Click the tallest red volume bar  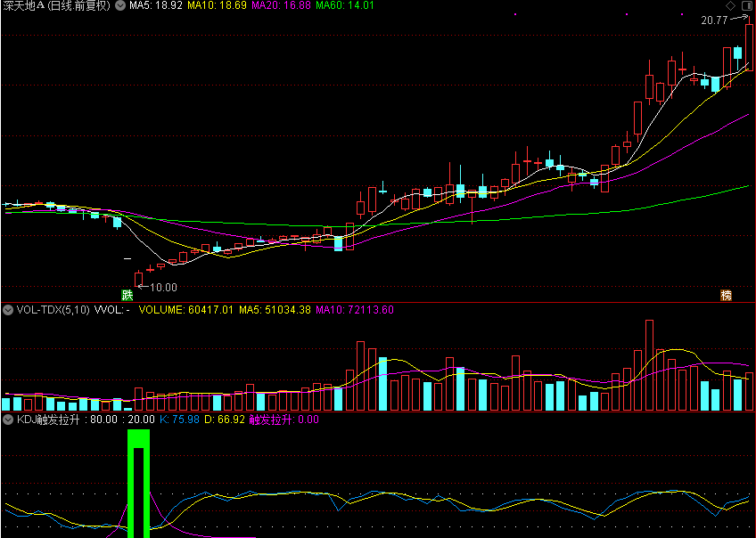point(649,365)
